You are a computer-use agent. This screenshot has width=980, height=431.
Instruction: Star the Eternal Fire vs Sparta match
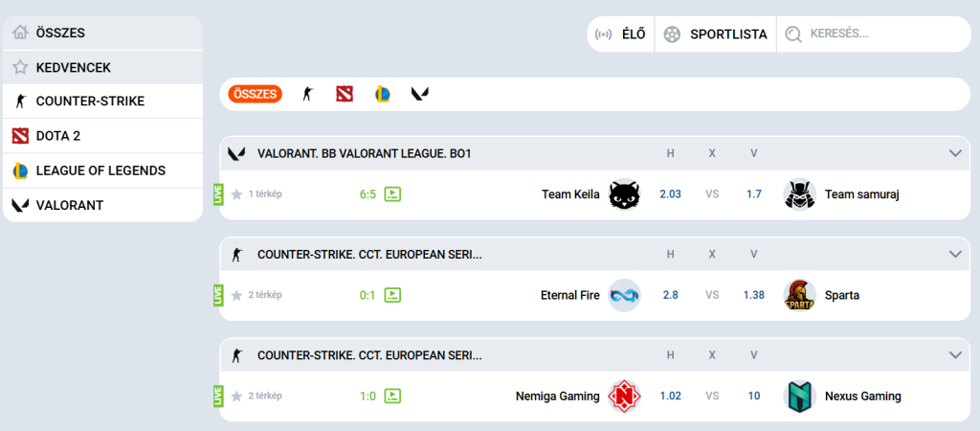pyautogui.click(x=236, y=295)
